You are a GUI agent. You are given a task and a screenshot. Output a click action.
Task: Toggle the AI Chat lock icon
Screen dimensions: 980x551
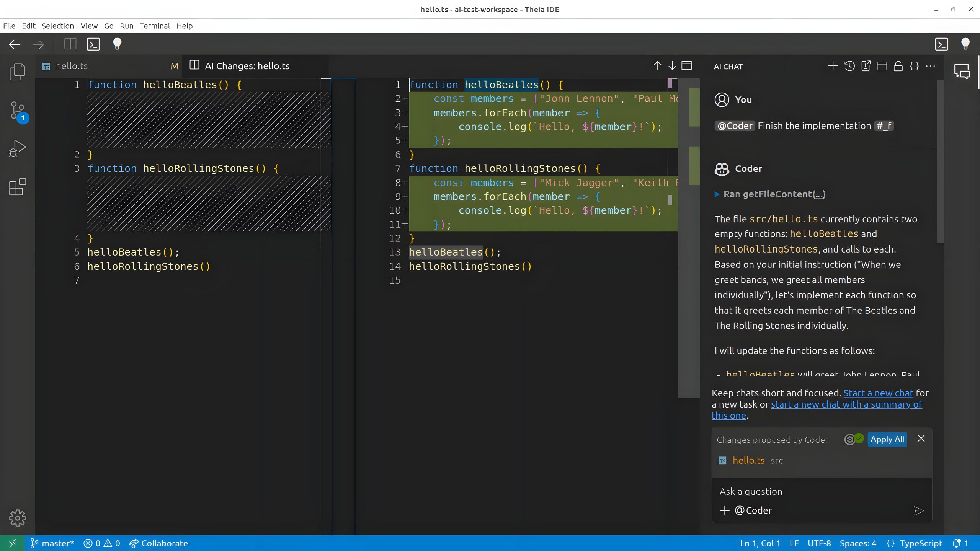pos(898,66)
